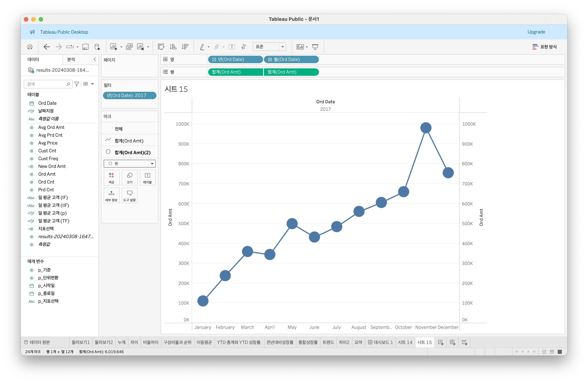Screen dimensions: 588x383
Task: Click the save workbook icon
Action: coord(85,47)
